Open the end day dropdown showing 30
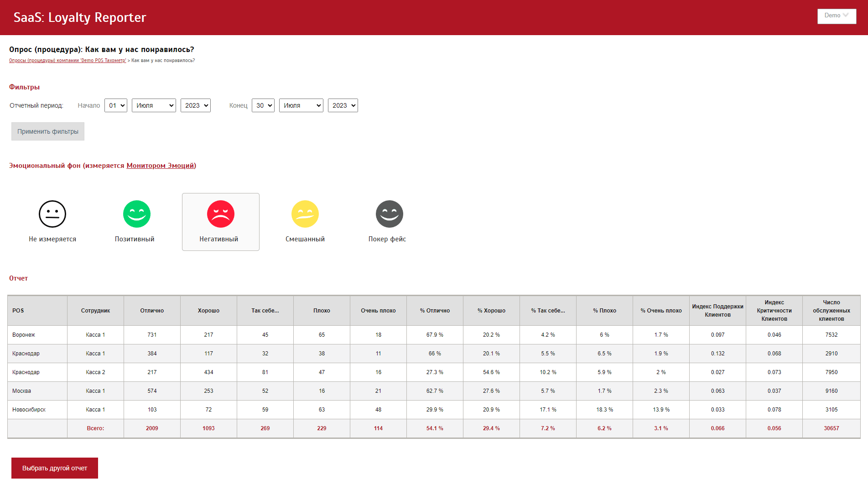This screenshot has height=495, width=868. 263,105
